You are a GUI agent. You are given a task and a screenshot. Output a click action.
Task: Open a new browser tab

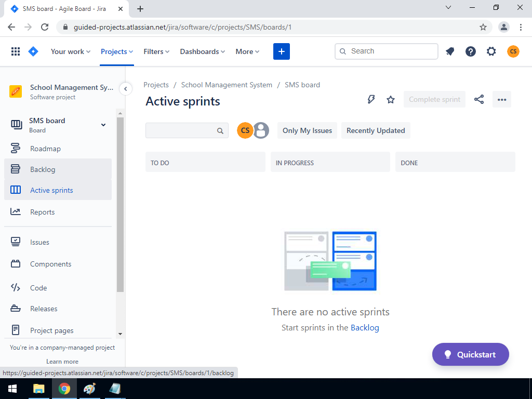140,9
